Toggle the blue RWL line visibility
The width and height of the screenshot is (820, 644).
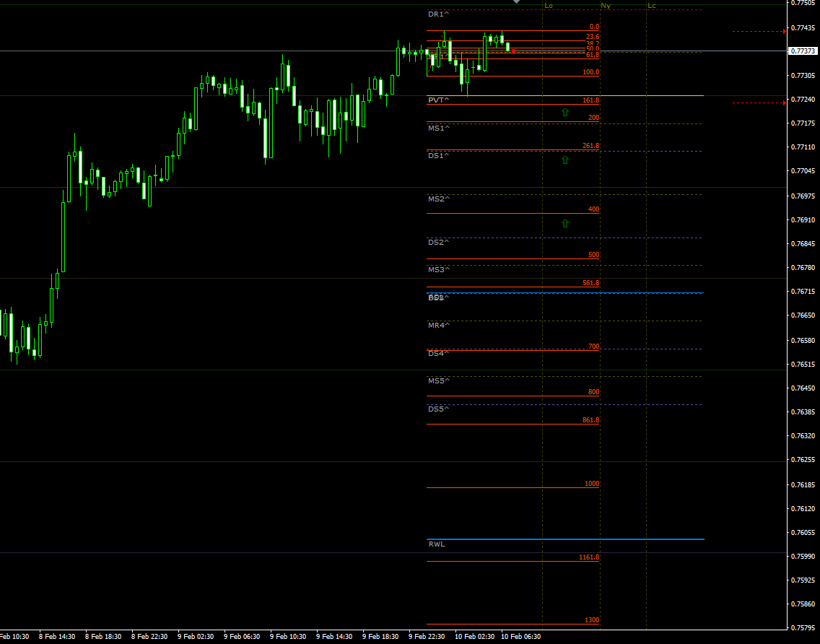[577, 539]
